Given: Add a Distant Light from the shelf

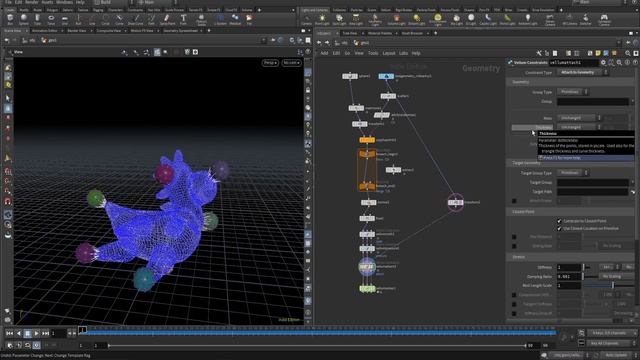Looking at the screenshot, I should (x=416, y=19).
